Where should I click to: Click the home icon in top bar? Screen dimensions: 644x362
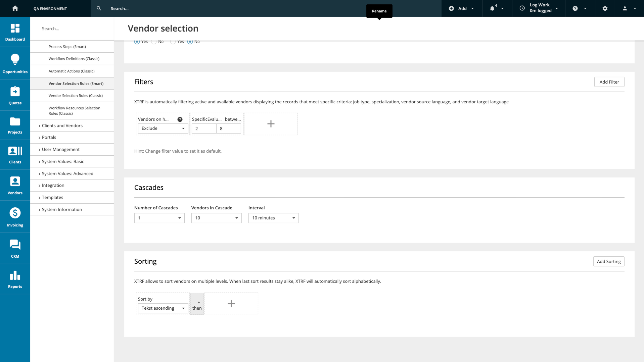[x=15, y=8]
